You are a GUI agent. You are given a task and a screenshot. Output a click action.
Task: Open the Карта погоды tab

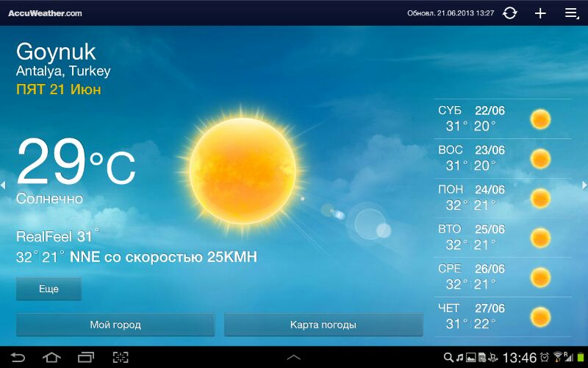coord(323,325)
